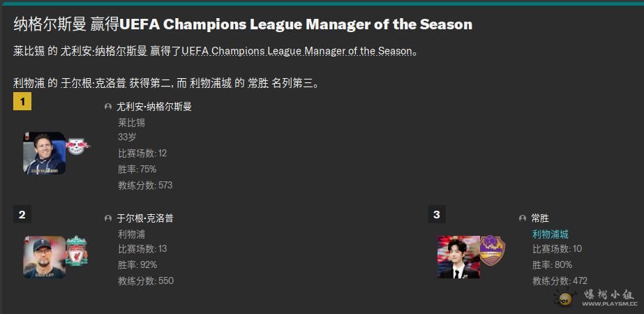Click person icon beside 于尔根·克洛普
Viewport: 644px width, 314px height.
click(x=108, y=218)
